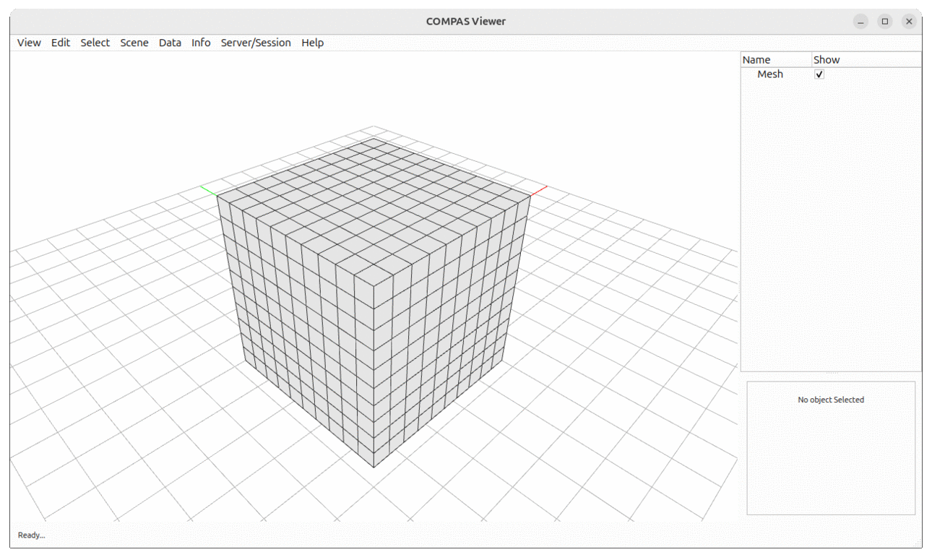The height and width of the screenshot is (560, 932).
Task: Open the View menu
Action: point(28,43)
